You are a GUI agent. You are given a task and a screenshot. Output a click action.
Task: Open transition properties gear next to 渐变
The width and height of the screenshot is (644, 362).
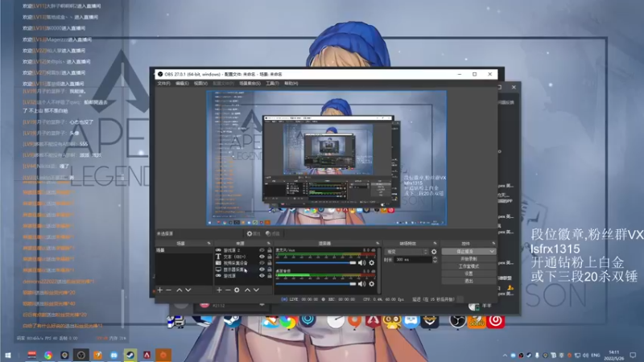434,252
